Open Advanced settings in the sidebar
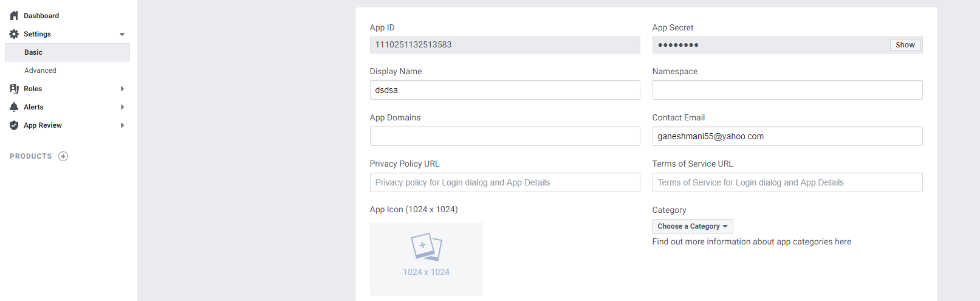Viewport: 980px width, 301px height. (40, 71)
